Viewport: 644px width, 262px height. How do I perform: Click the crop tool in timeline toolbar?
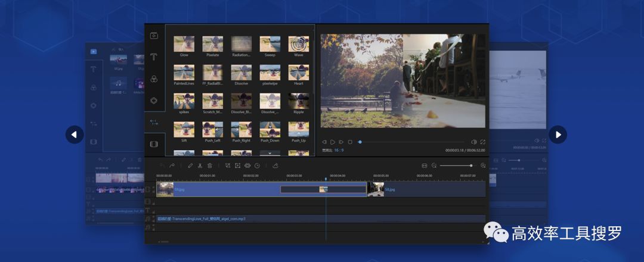point(228,166)
